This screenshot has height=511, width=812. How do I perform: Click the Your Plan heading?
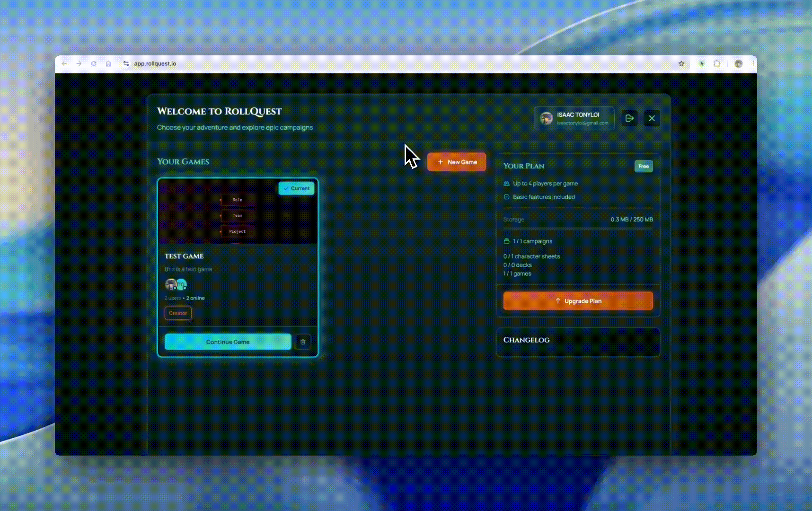tap(524, 166)
